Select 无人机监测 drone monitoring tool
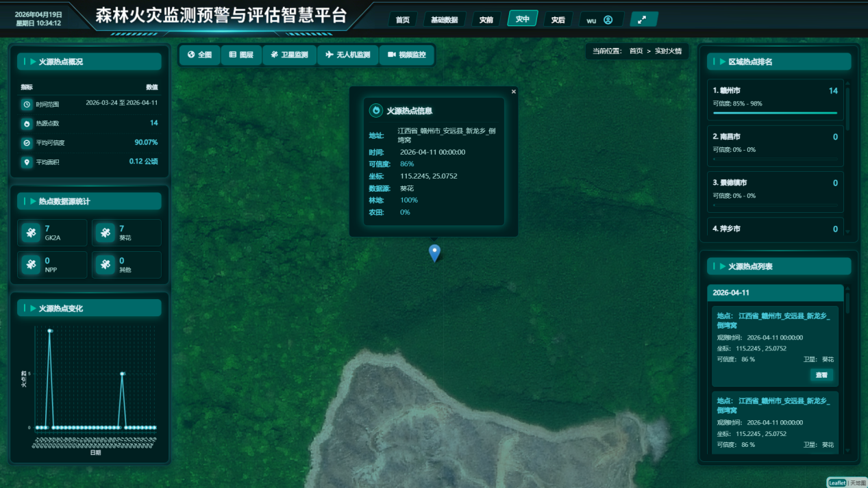The image size is (868, 488). pos(348,55)
